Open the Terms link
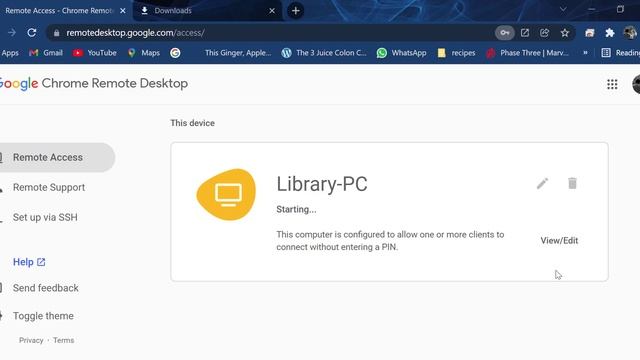This screenshot has height=360, width=640. click(64, 340)
